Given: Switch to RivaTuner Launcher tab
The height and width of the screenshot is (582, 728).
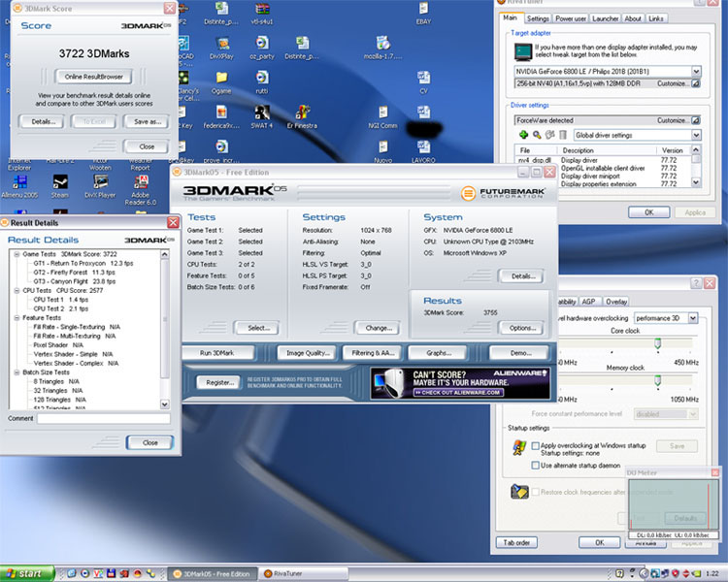Looking at the screenshot, I should pyautogui.click(x=606, y=18).
